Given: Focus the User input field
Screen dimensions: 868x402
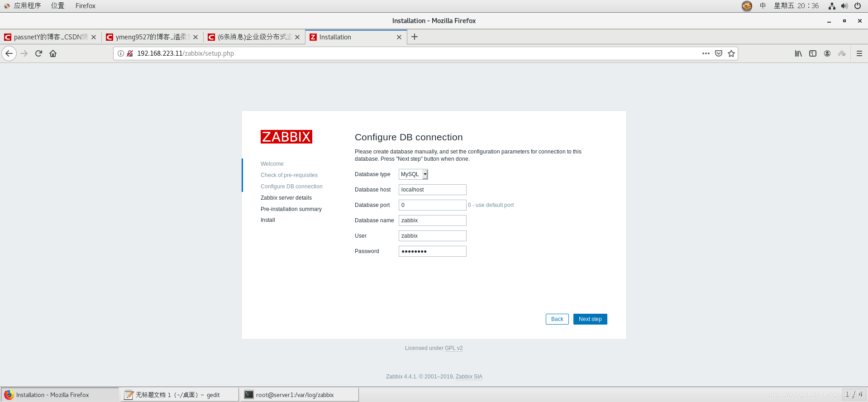Looking at the screenshot, I should click(433, 236).
